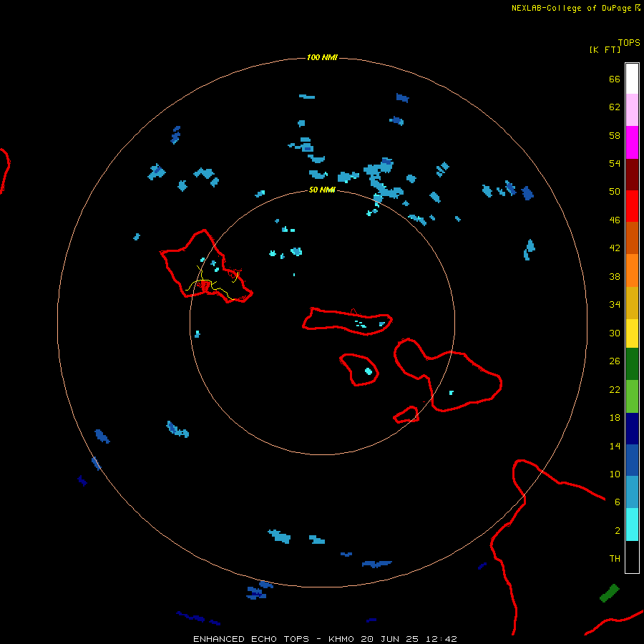Click the medium blue legend swatch

point(632,460)
